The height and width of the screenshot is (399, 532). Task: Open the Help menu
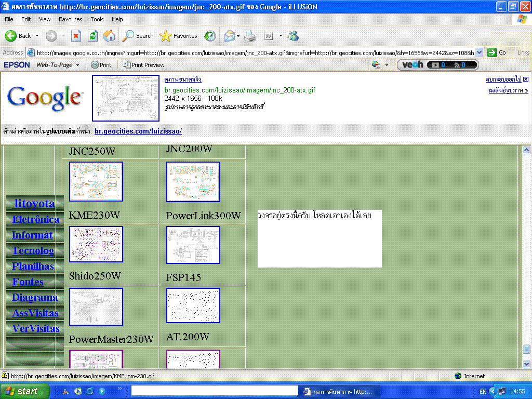117,19
